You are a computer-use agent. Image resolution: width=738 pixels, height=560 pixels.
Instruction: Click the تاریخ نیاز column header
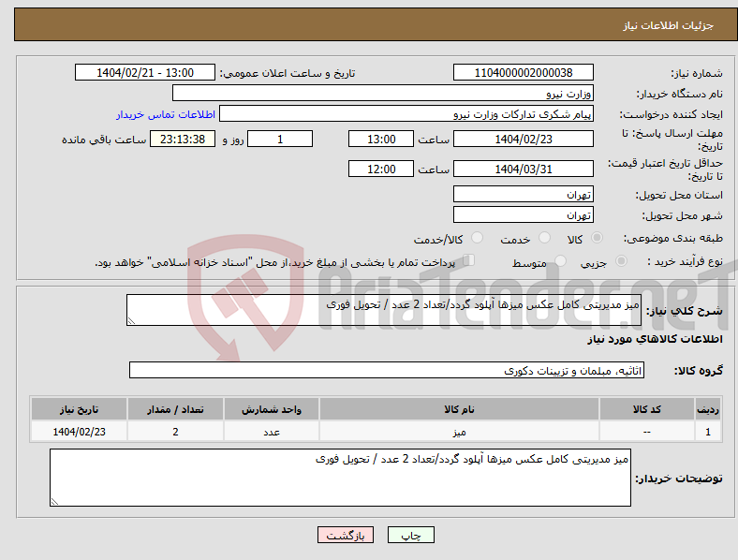tap(79, 409)
